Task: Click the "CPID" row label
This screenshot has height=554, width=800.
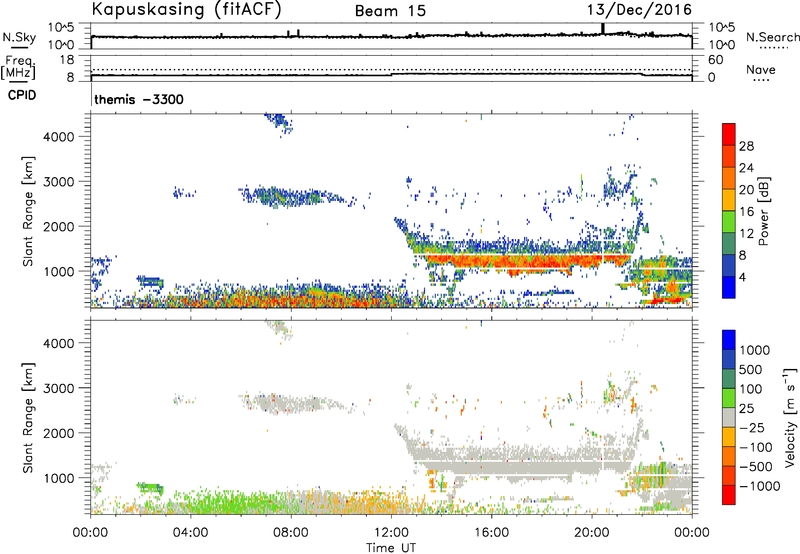Action: tap(22, 95)
